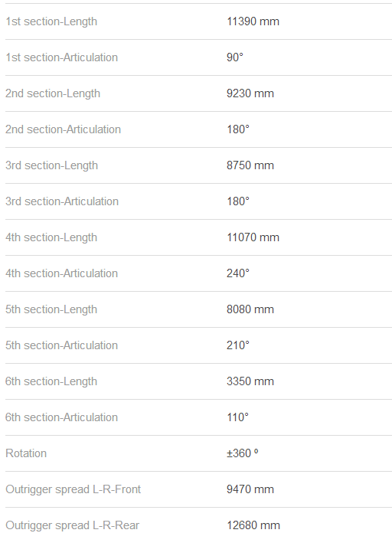The image size is (392, 533).
Task: Click the Outrigger spread L-R-Front label
Action: [73, 490]
